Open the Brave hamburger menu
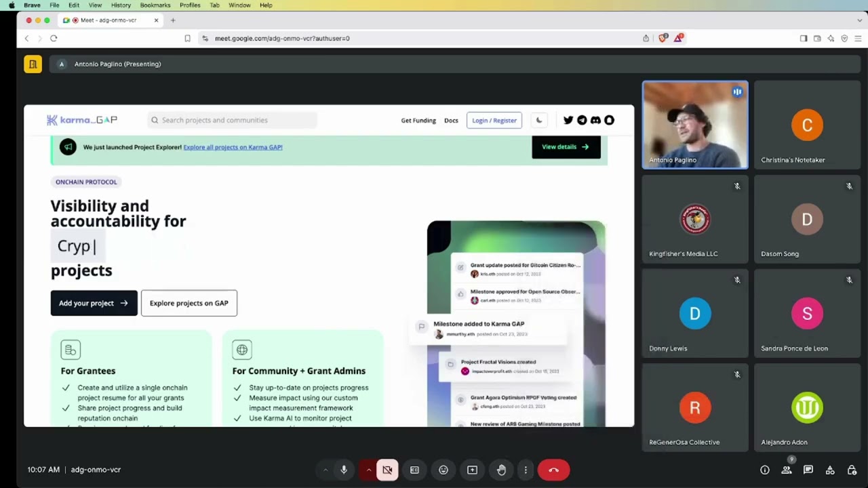Screen dimensions: 868x488 (x=858, y=39)
